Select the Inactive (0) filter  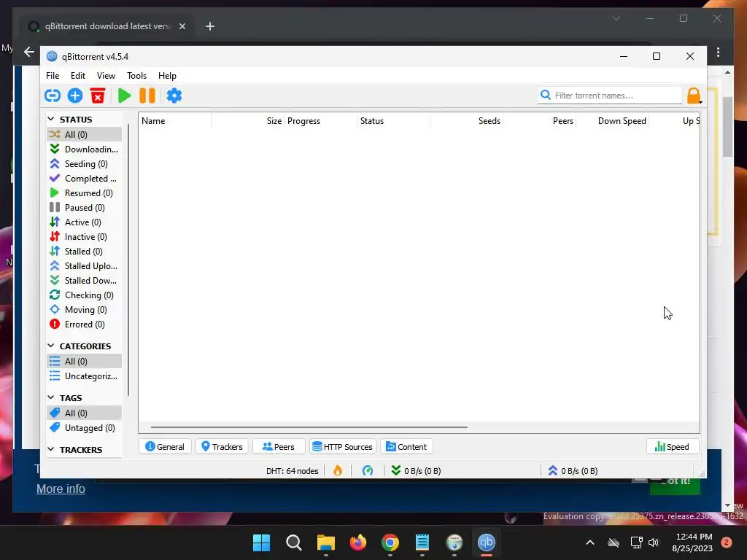[85, 237]
